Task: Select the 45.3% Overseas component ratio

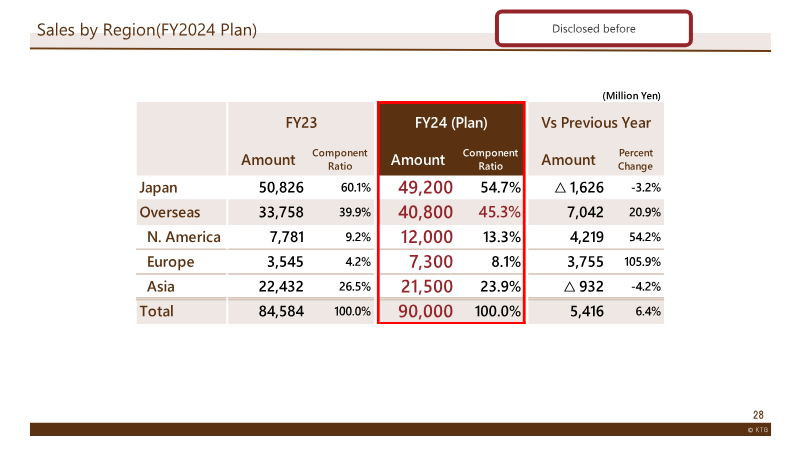Action: point(499,212)
